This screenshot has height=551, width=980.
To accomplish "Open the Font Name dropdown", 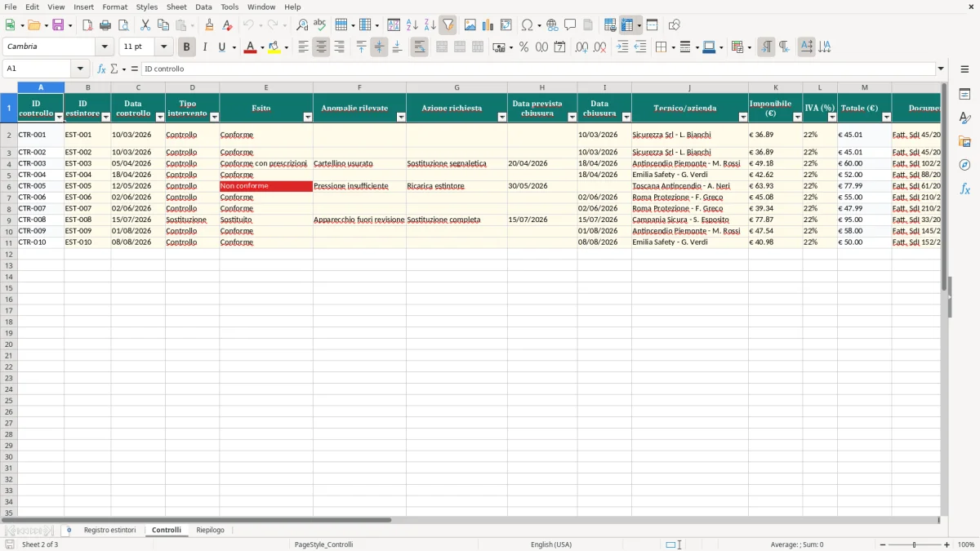I will click(105, 47).
